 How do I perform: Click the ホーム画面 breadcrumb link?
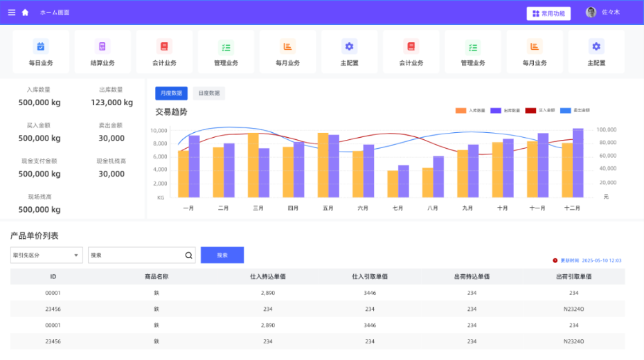tap(55, 12)
